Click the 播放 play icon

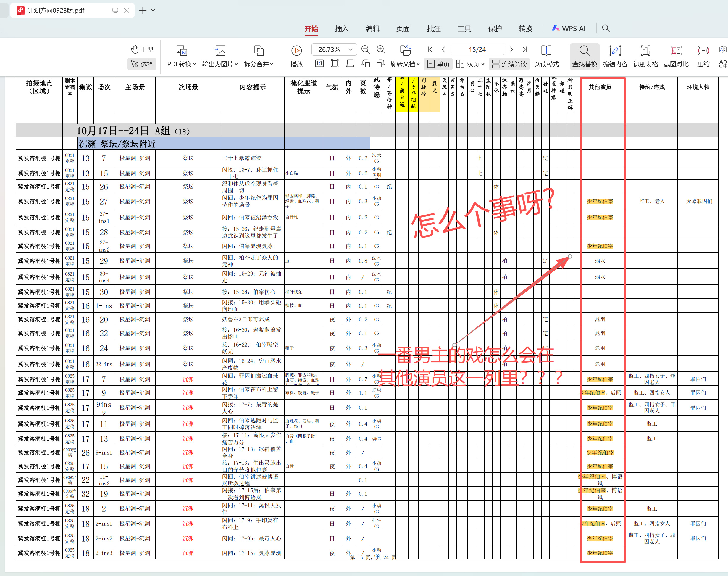click(296, 51)
